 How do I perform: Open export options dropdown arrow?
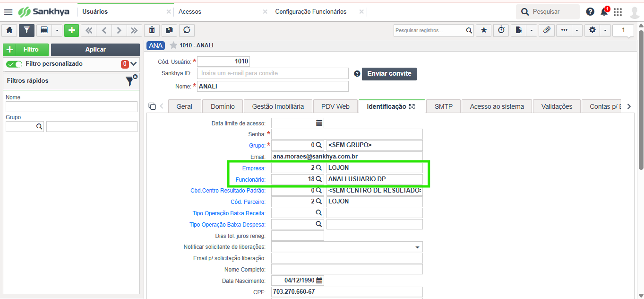click(532, 30)
